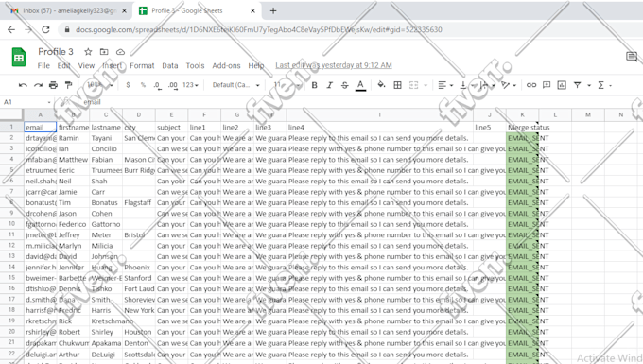This screenshot has height=364, width=643.
Task: Click the Merge cells icon
Action: (x=414, y=85)
